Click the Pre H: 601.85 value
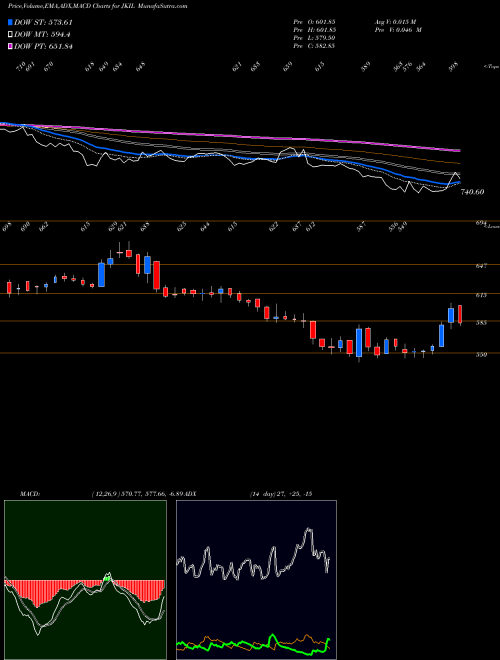The width and height of the screenshot is (500, 660). (314, 30)
